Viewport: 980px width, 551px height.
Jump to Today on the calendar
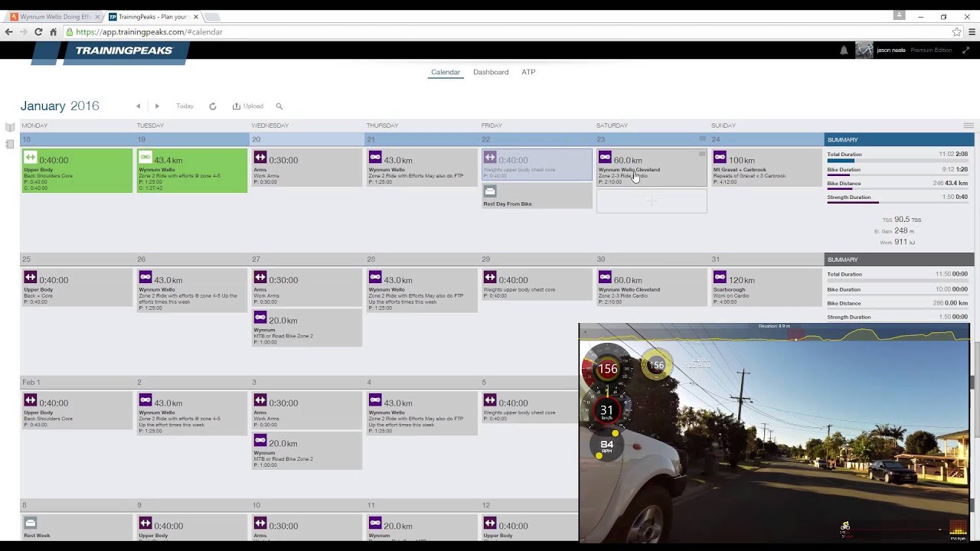point(185,106)
